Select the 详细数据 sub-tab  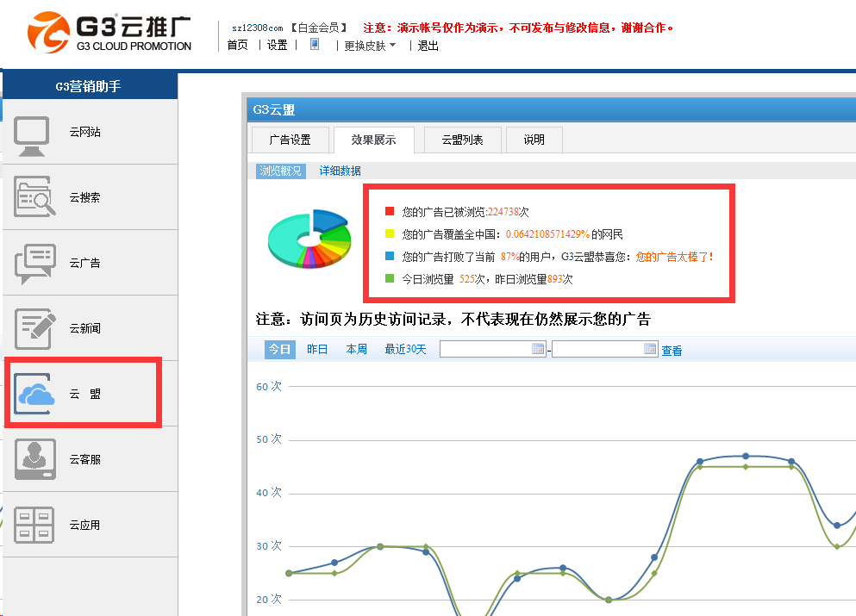click(340, 171)
